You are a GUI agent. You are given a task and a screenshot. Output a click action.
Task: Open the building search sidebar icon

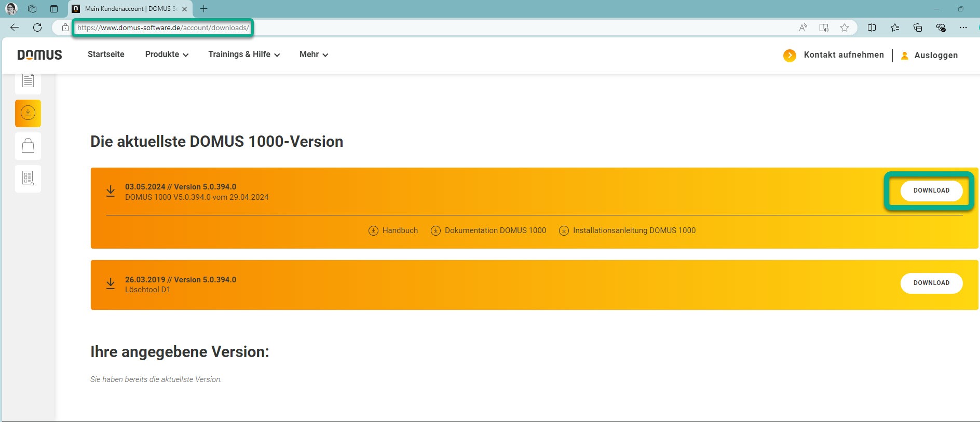click(x=28, y=178)
